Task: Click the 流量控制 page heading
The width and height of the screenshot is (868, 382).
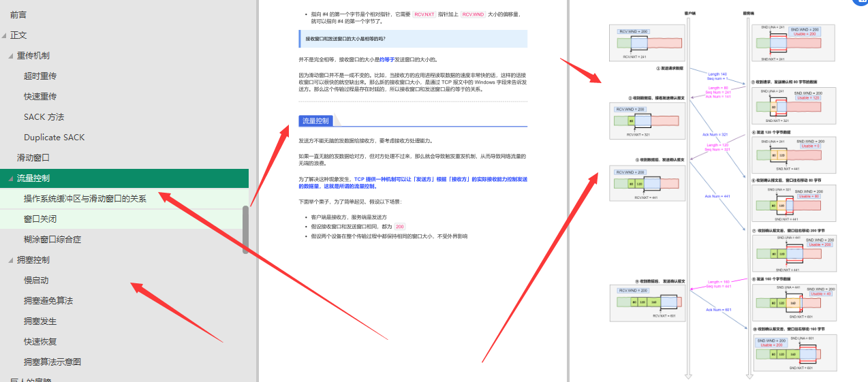Action: point(315,121)
